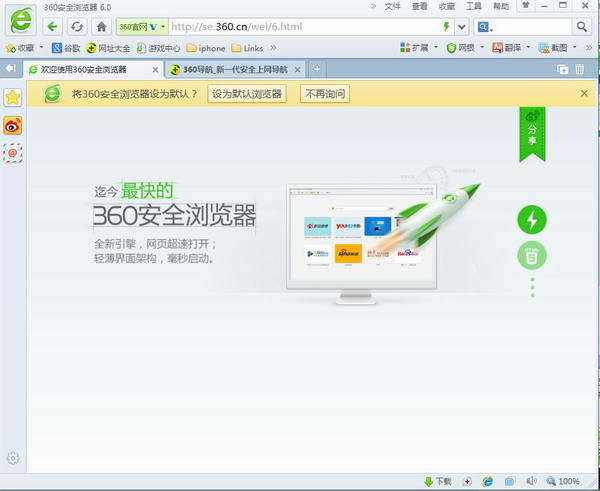600x491 pixels.
Task: Open the Links bookmarks folder
Action: (x=248, y=48)
